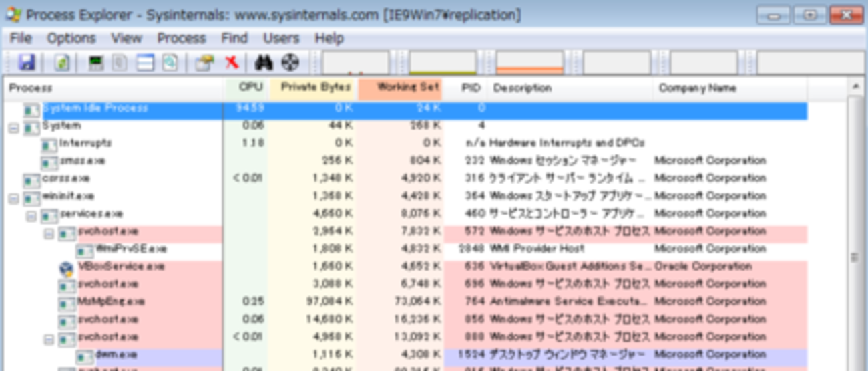Open the Options menu
The width and height of the screenshot is (868, 371).
pos(71,38)
